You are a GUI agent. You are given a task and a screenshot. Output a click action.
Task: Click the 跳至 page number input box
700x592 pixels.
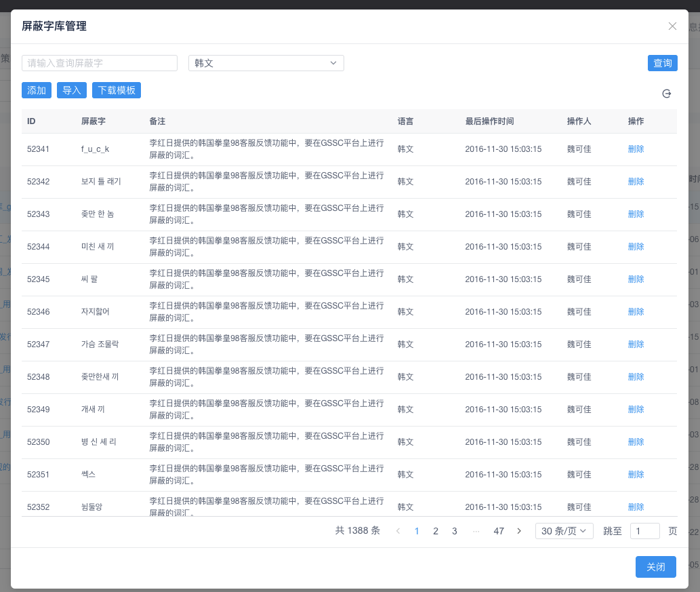click(644, 531)
